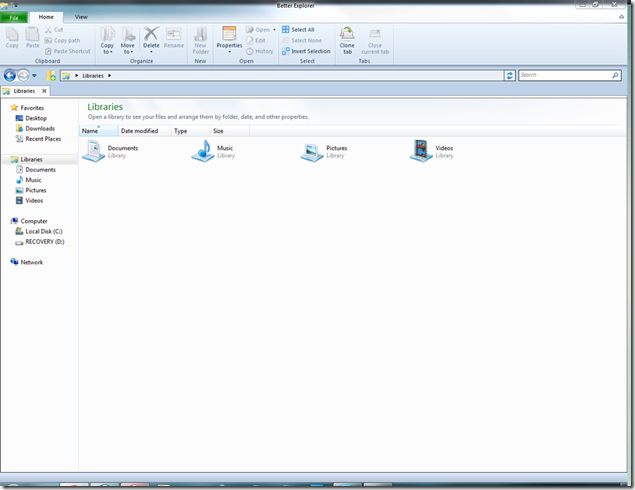Screen dimensions: 635x490
Task: Select Documents in navigation tree
Action: [x=35, y=170]
